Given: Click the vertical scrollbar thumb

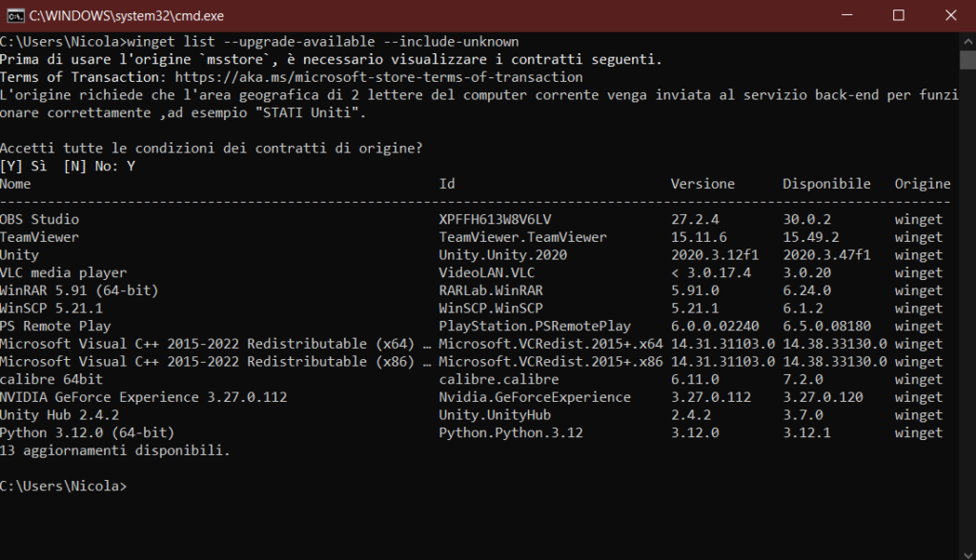Looking at the screenshot, I should coord(968,60).
